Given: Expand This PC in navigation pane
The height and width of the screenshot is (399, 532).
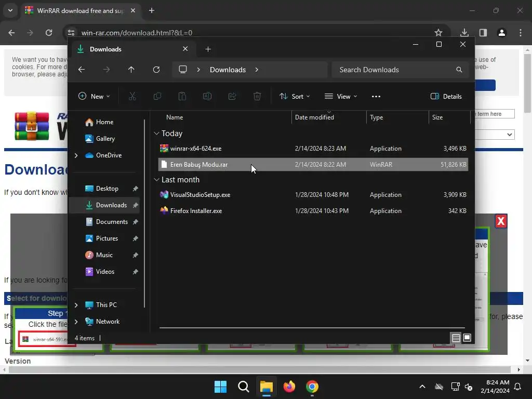Looking at the screenshot, I should pyautogui.click(x=76, y=305).
